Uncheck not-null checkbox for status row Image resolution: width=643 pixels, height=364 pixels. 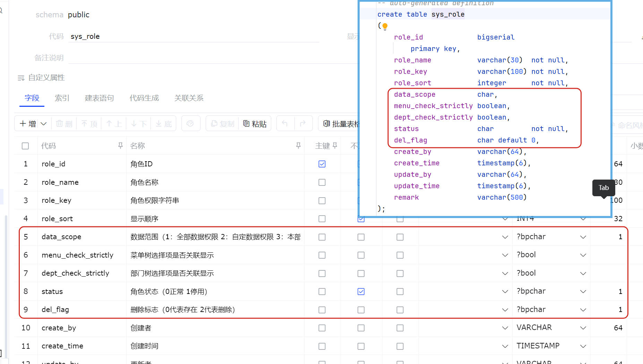361,292
